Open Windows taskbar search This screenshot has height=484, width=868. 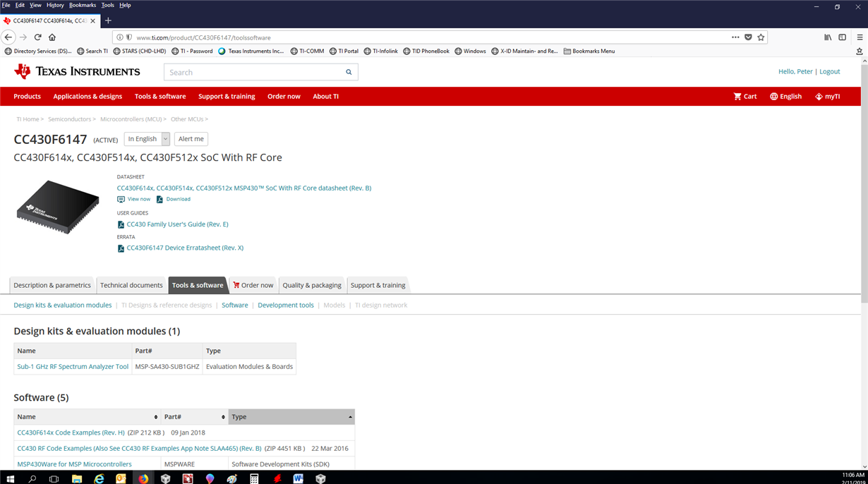point(32,478)
